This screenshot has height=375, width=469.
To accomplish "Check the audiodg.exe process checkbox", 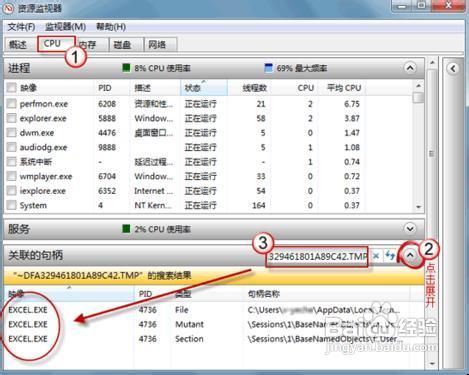I will pyautogui.click(x=11, y=147).
